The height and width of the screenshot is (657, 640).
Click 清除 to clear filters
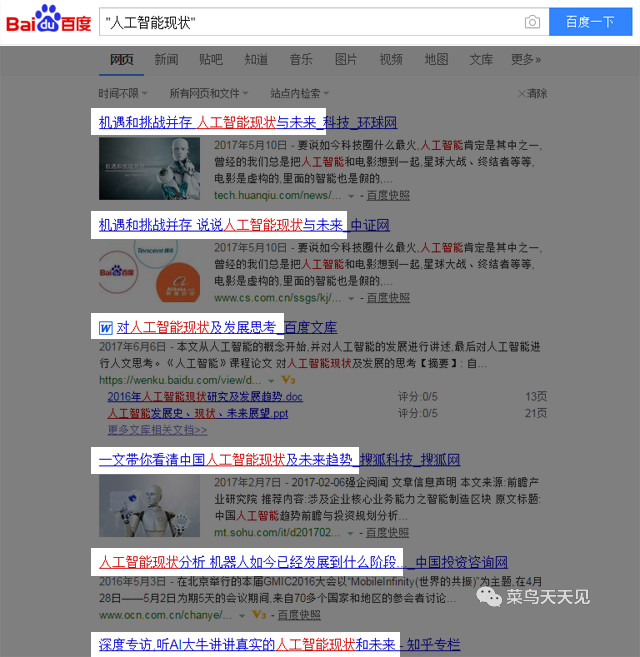tap(533, 93)
